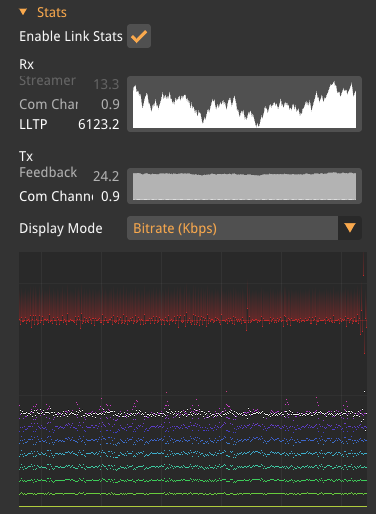Image resolution: width=376 pixels, height=514 pixels.
Task: Click the Streamer value 13.3
Action: pyautogui.click(x=106, y=84)
